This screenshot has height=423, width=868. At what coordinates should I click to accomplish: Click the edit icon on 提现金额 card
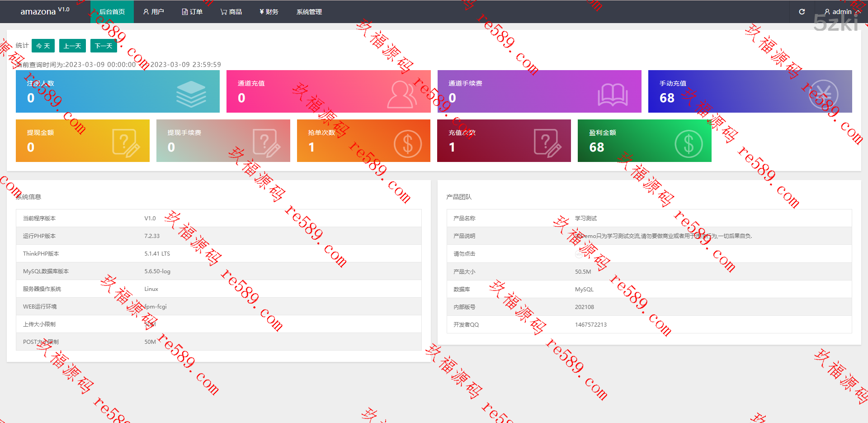(126, 143)
